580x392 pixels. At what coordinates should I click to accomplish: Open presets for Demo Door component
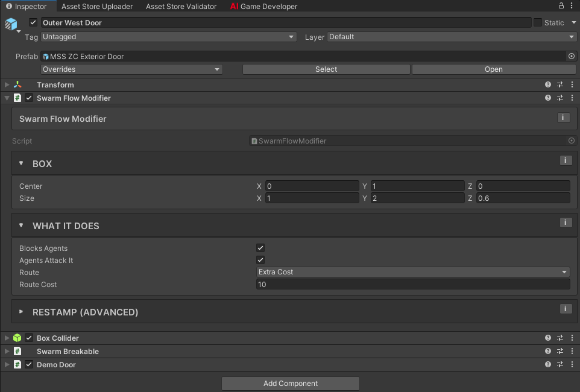[560, 365]
